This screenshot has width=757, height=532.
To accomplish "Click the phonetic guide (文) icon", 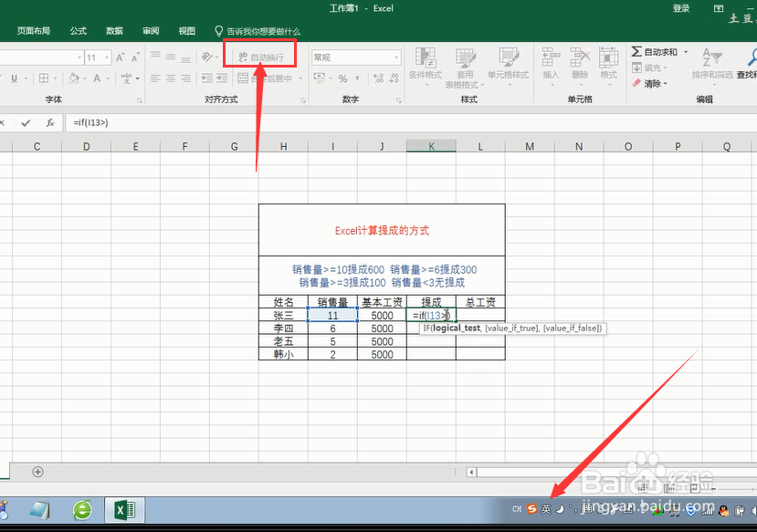I will (127, 78).
